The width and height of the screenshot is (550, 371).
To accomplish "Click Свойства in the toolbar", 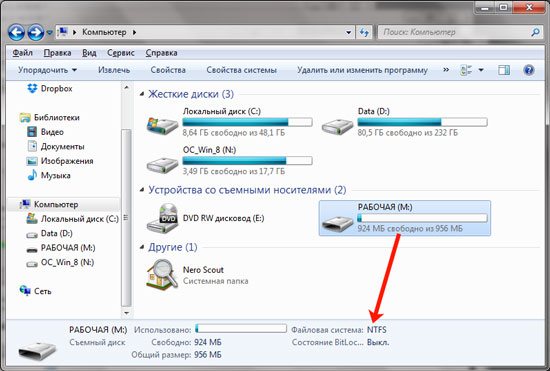I will tap(168, 70).
